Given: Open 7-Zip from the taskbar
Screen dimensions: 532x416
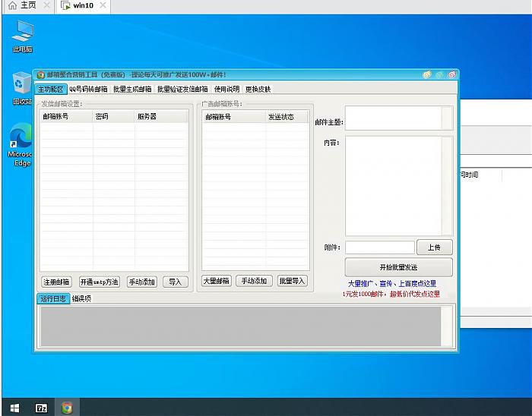Looking at the screenshot, I should click(41, 408).
